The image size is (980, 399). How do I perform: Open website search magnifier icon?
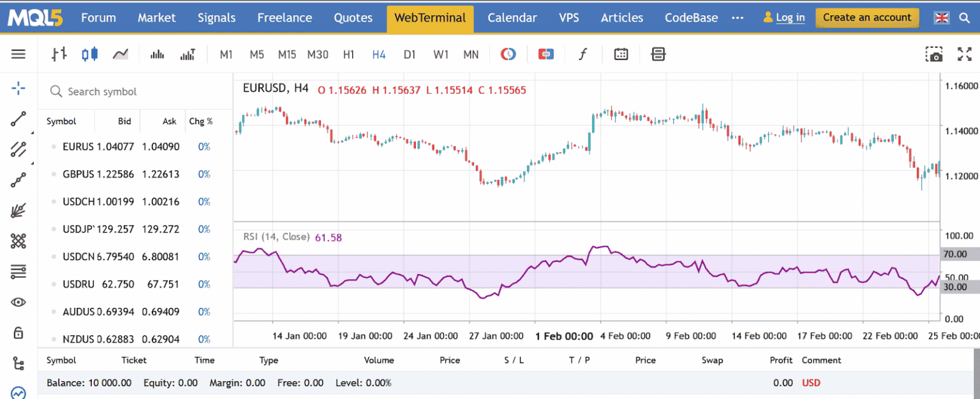click(x=965, y=18)
